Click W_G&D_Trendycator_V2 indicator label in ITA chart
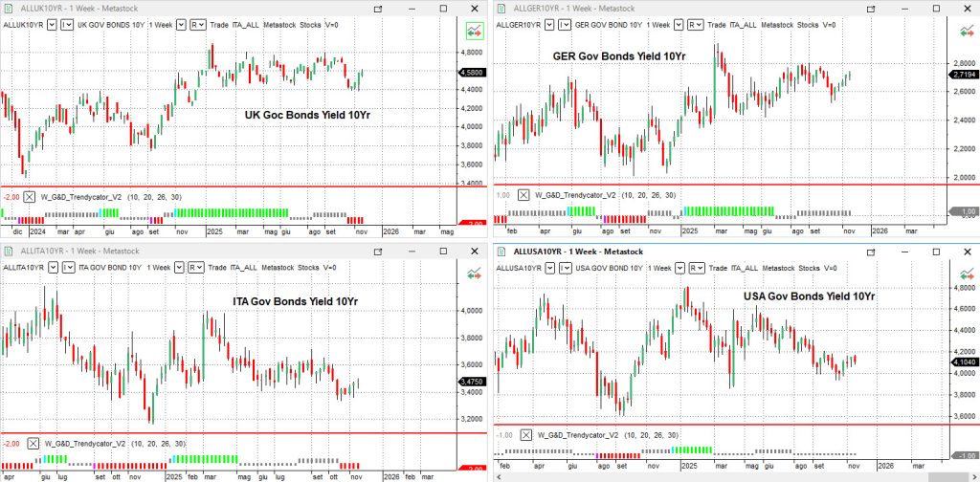Viewport: 980px width, 482px height. coord(90,444)
